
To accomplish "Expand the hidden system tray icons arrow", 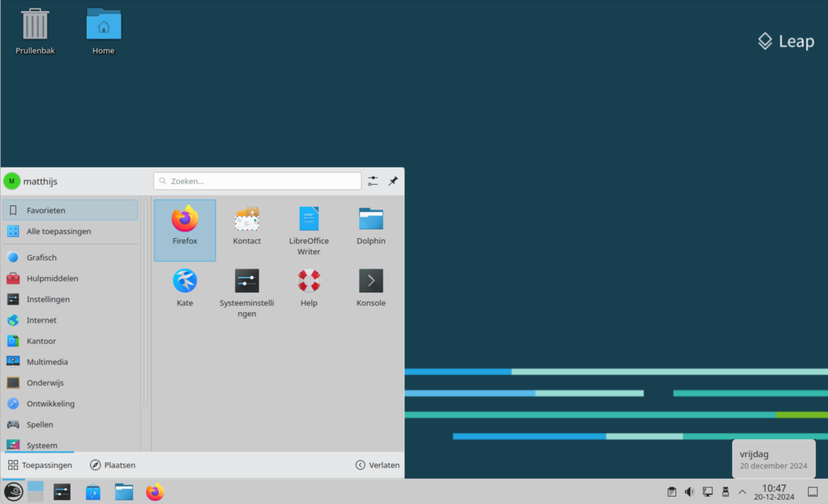I will [742, 492].
